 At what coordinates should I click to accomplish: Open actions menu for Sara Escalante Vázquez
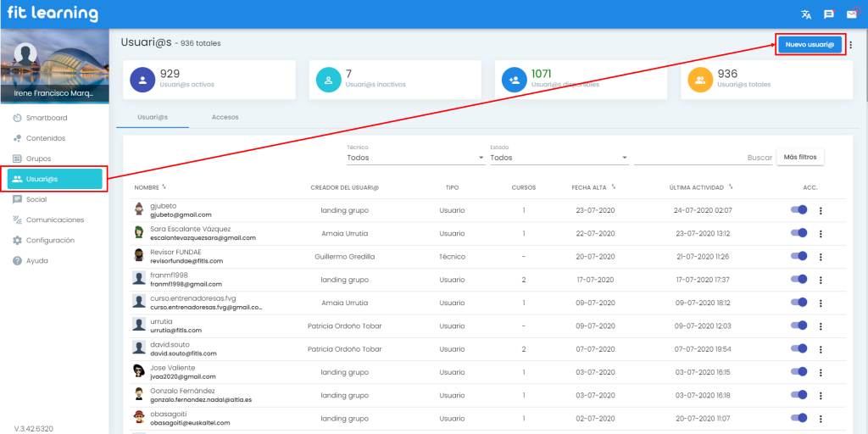tap(821, 234)
